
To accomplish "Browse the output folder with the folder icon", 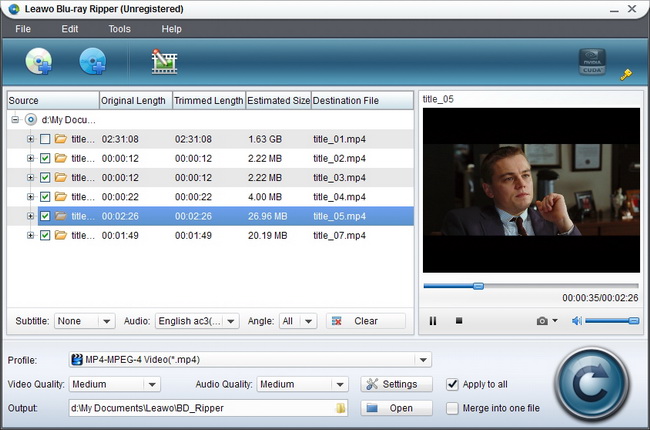I will tap(340, 408).
